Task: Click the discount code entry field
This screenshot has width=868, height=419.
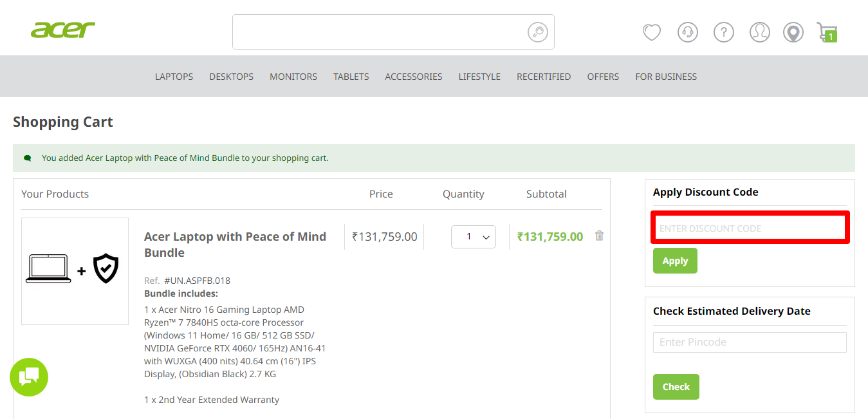Action: 749,228
